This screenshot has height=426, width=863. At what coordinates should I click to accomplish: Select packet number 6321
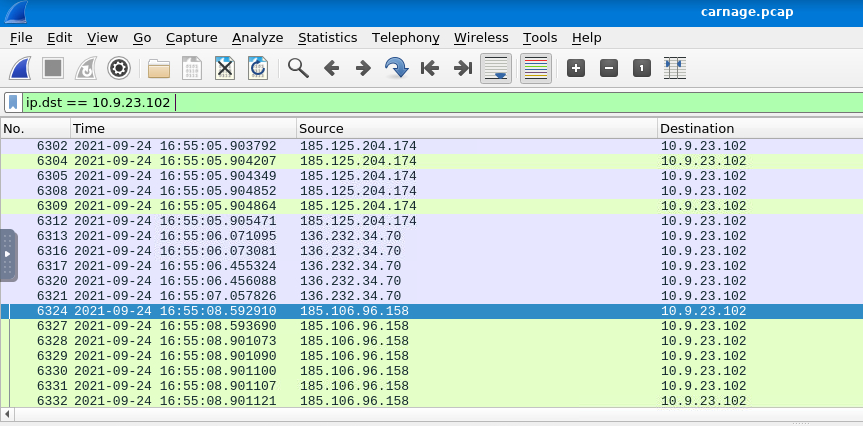coord(432,296)
